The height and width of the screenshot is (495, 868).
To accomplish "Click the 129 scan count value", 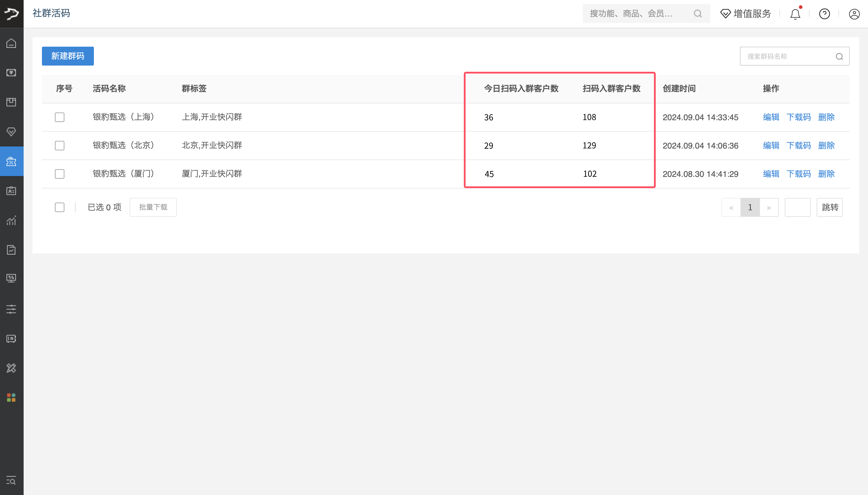I will click(589, 146).
